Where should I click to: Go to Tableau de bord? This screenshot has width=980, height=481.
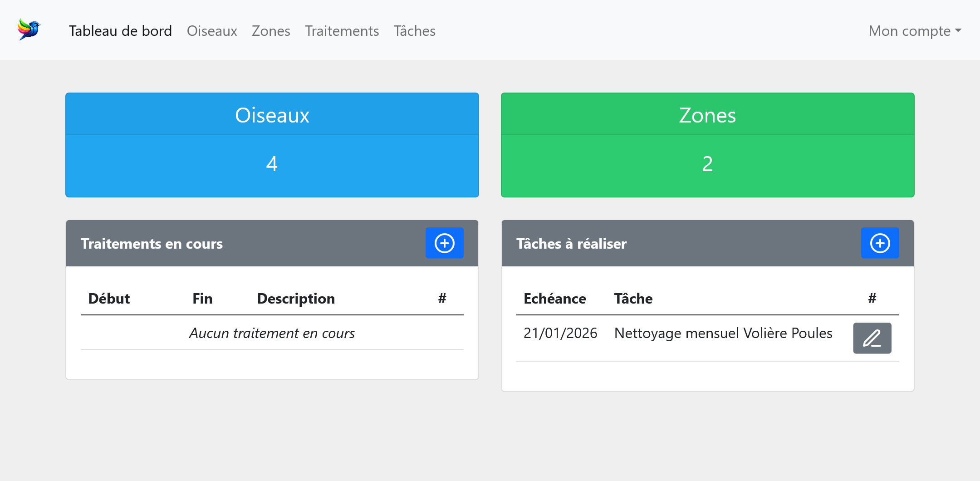click(120, 31)
